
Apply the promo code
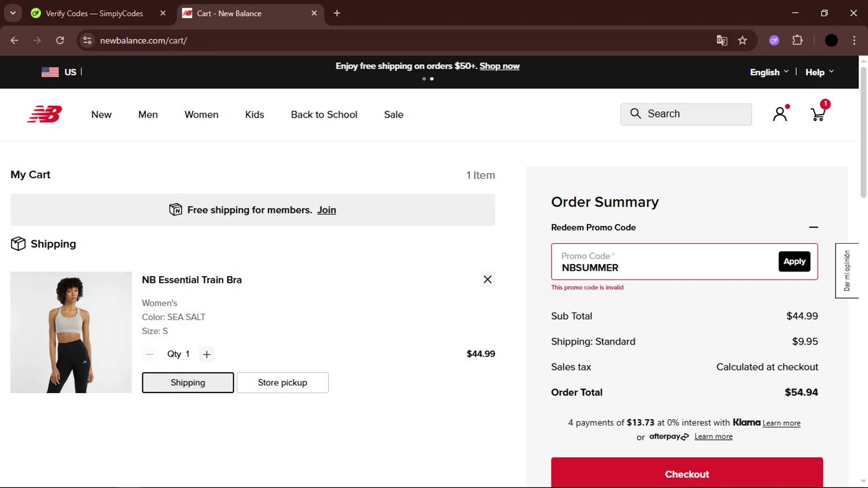795,262
